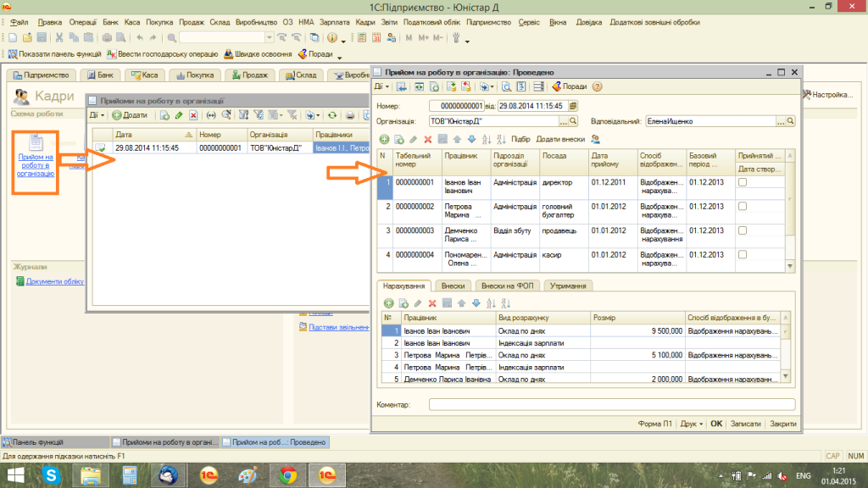
Task: Click the blue move-down arrow above employees table
Action: (x=471, y=140)
